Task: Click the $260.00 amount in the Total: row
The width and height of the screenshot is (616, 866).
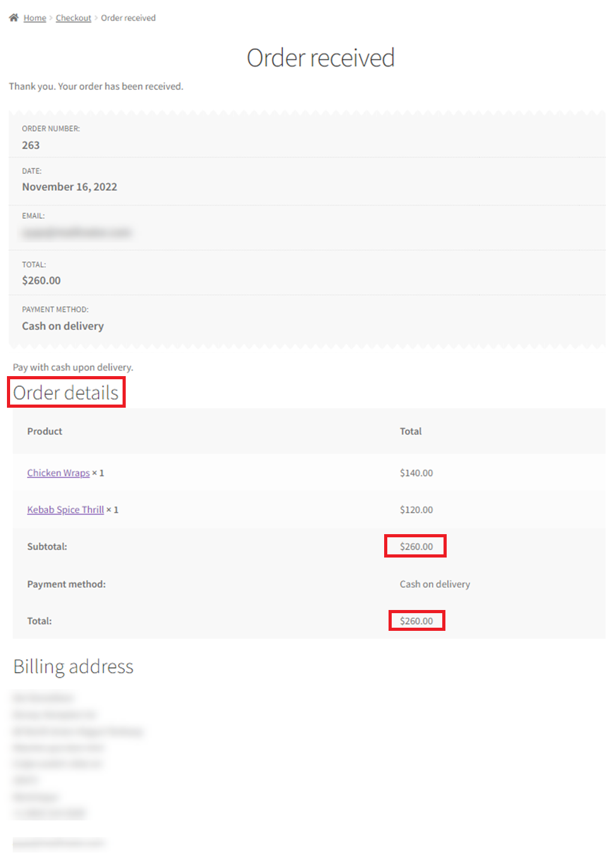Action: (x=416, y=621)
